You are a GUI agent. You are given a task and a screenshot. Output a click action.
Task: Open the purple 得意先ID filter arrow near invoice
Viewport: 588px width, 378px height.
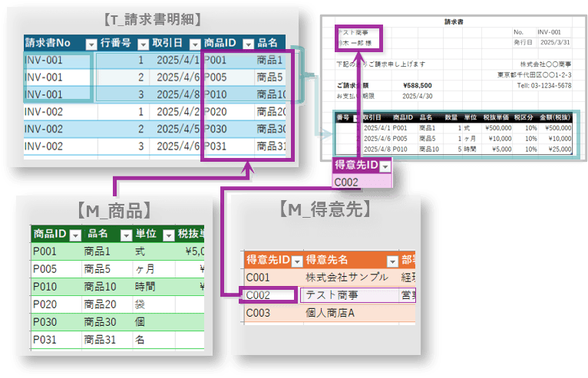point(385,166)
